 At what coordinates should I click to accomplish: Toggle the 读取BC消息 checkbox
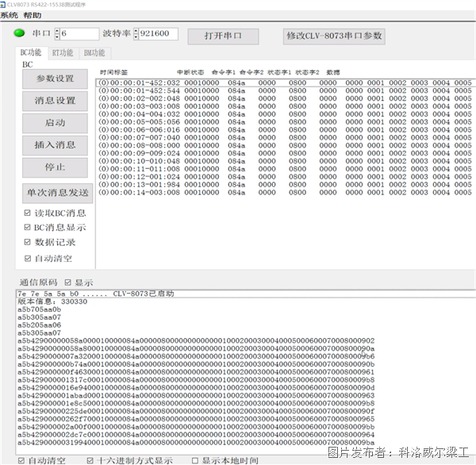pyautogui.click(x=27, y=213)
